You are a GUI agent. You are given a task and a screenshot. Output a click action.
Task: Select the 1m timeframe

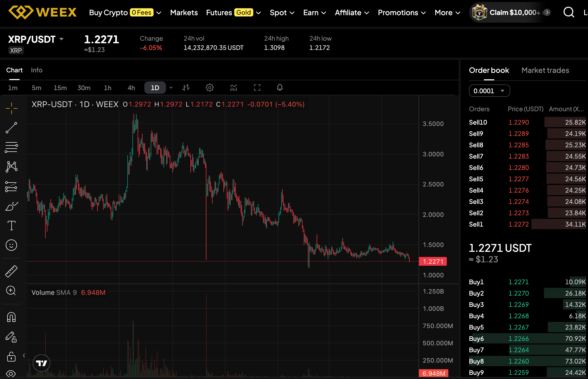pyautogui.click(x=13, y=88)
